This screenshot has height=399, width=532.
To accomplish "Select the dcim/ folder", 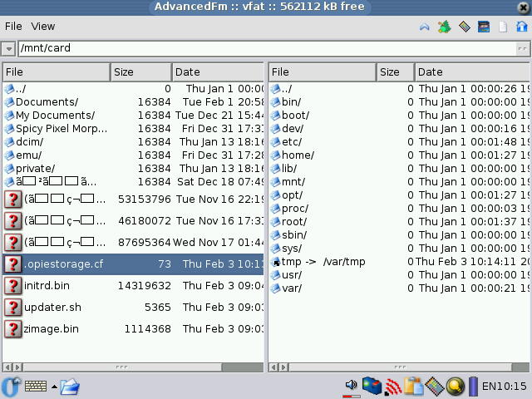I will coord(133,142).
